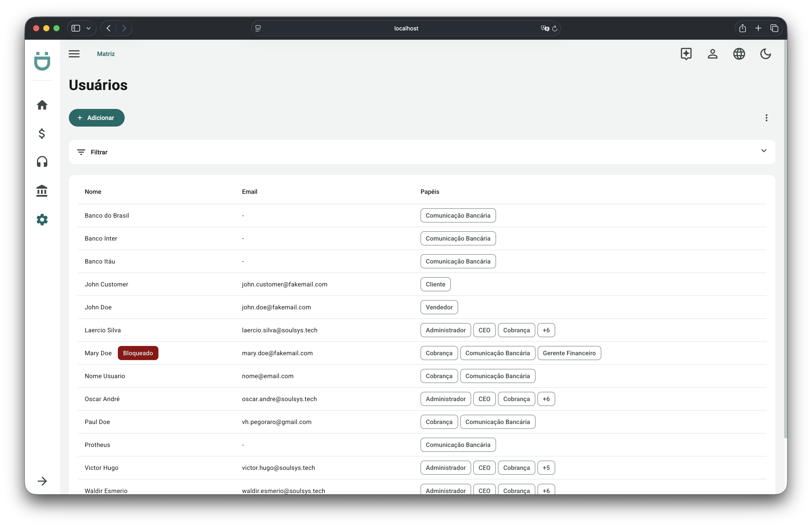Open Safari sidebar dropdown chevron
Image resolution: width=812 pixels, height=527 pixels.
tap(88, 28)
